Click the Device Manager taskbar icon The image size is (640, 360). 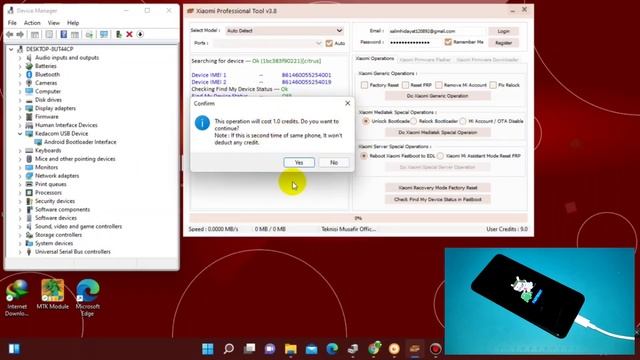tap(353, 349)
